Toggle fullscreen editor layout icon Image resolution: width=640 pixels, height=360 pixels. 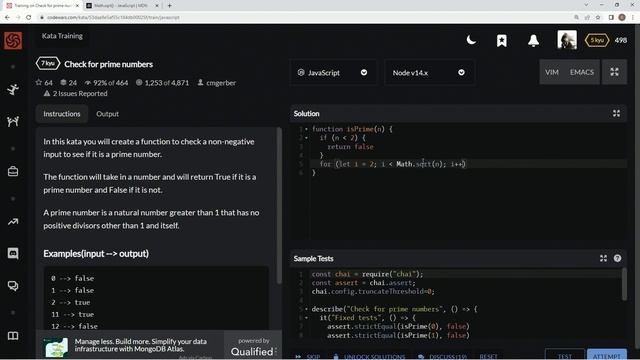614,72
